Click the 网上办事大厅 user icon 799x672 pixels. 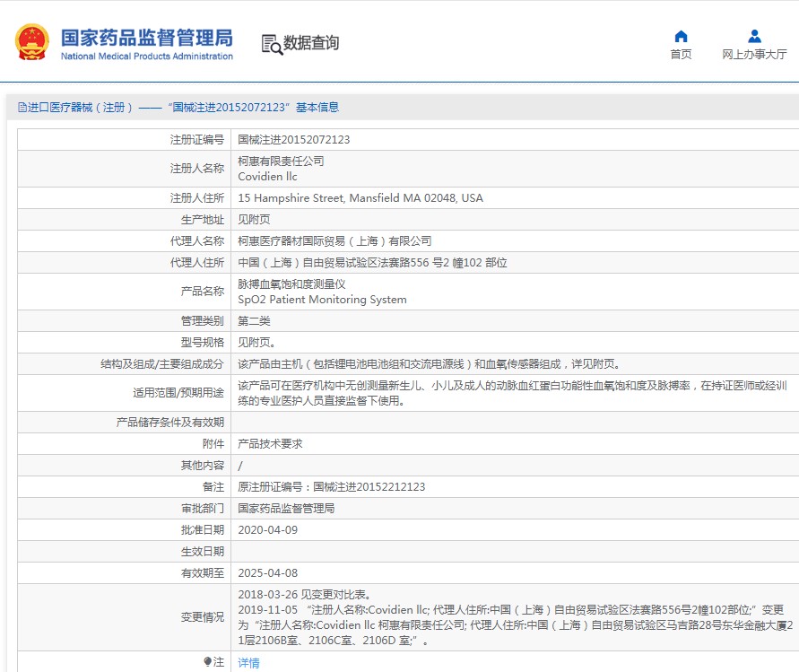[x=754, y=36]
